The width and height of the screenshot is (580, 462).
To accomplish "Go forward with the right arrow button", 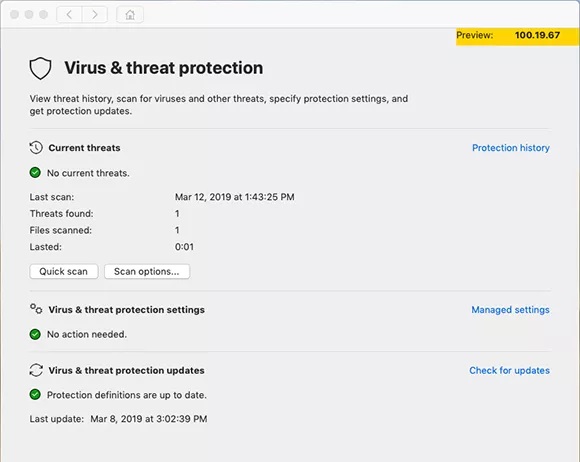I will tap(95, 14).
